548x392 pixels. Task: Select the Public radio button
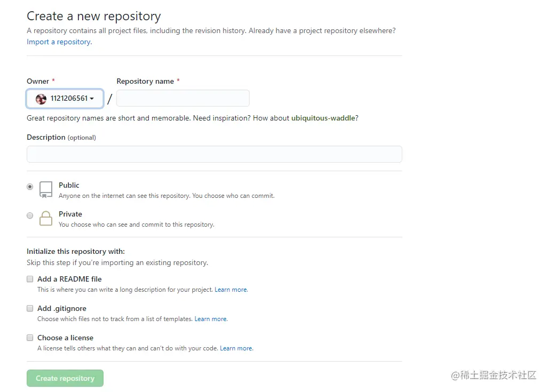pyautogui.click(x=30, y=187)
